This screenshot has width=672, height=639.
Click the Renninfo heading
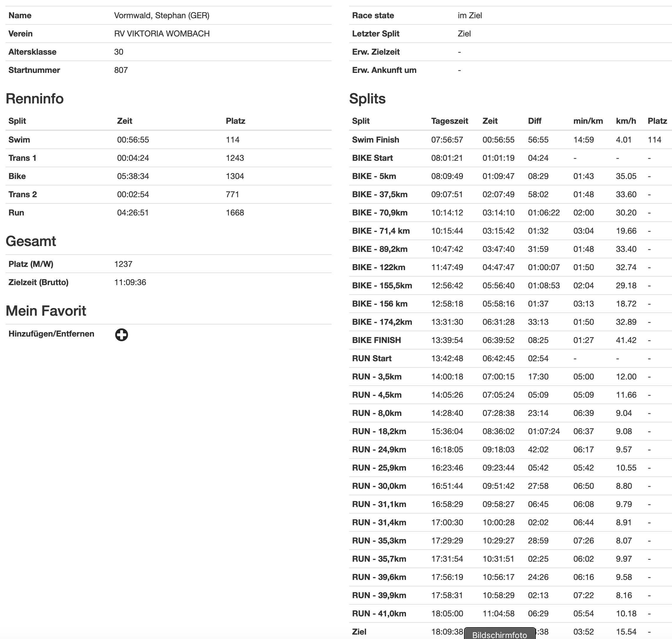[35, 98]
